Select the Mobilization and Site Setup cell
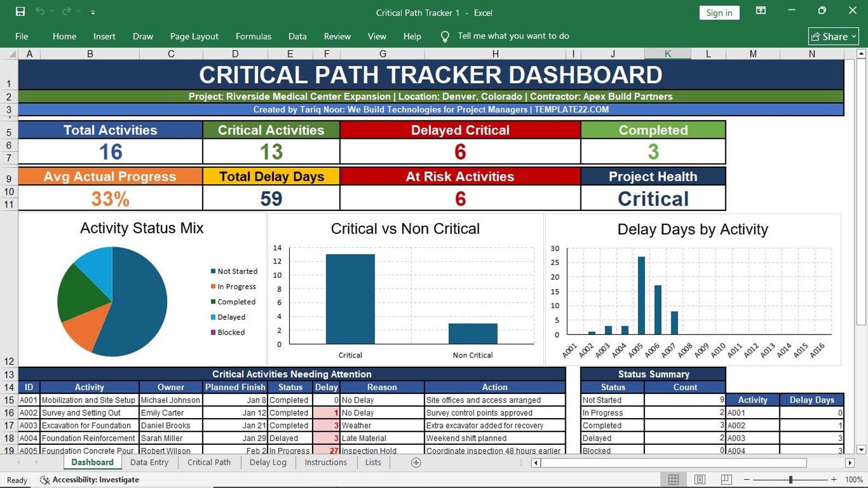 coord(90,400)
